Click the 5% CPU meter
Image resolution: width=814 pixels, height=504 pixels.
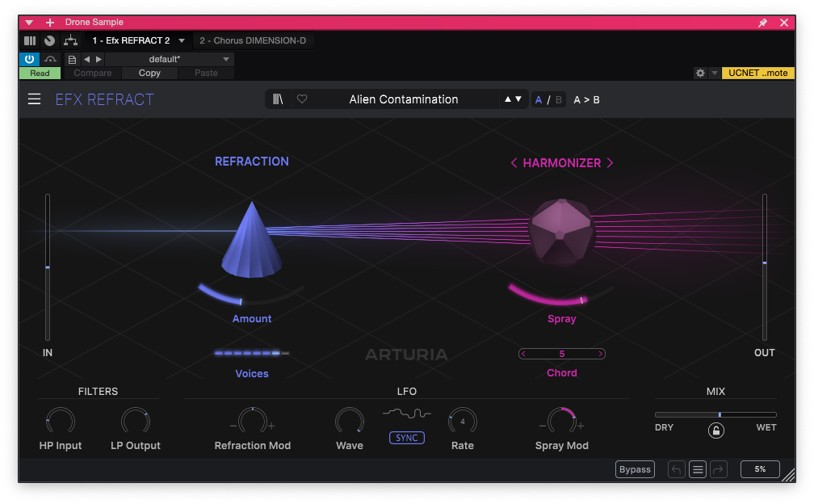760,469
